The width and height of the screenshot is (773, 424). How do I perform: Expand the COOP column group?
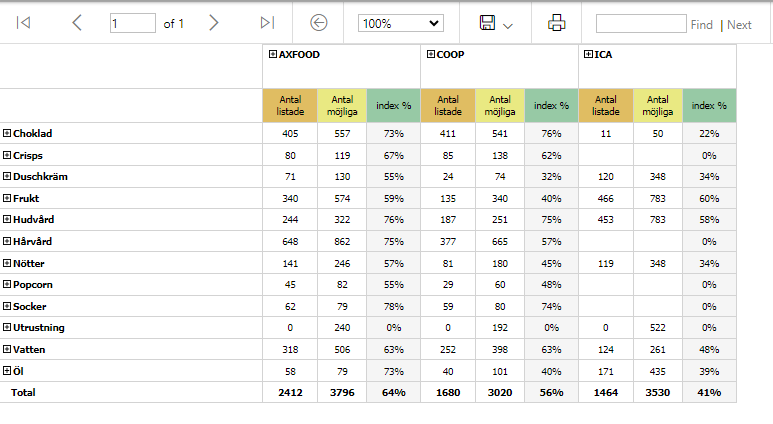tap(430, 54)
